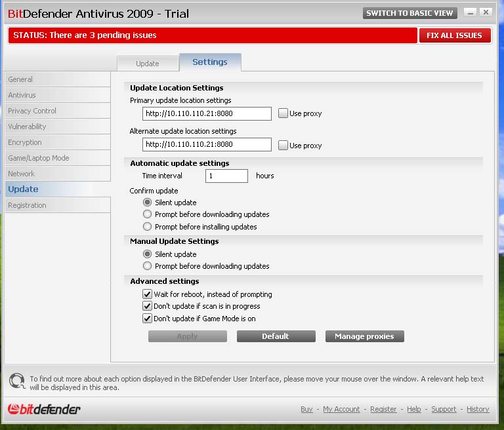The height and width of the screenshot is (430, 504).
Task: Open the General section in sidebar
Action: 58,79
